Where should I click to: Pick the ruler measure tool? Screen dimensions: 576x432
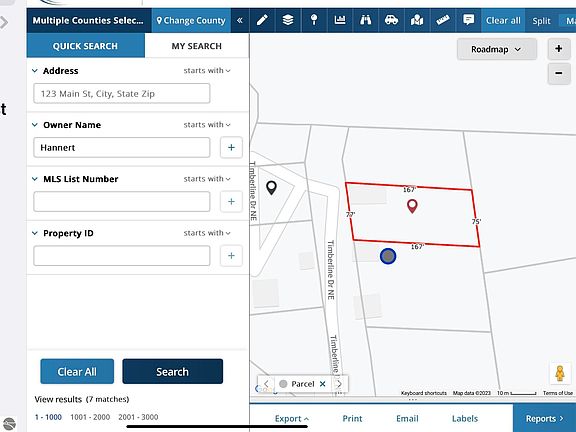click(x=443, y=20)
